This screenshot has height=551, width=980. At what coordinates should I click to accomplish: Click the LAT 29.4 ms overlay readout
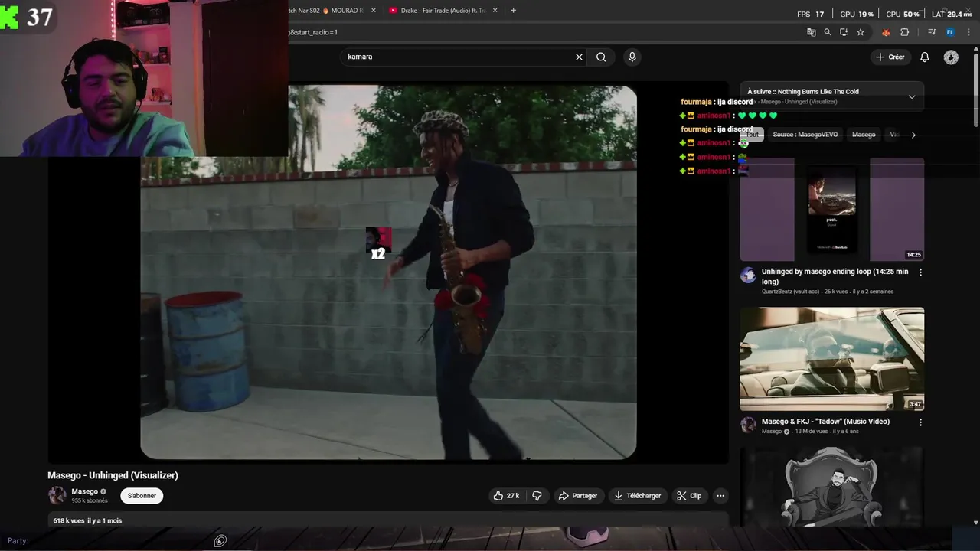click(x=952, y=14)
